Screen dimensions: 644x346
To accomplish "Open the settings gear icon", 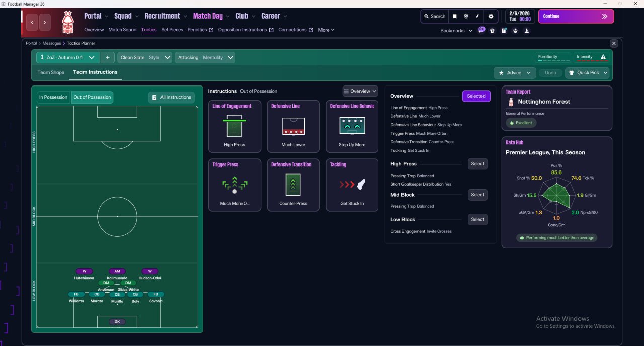I will coord(491,16).
